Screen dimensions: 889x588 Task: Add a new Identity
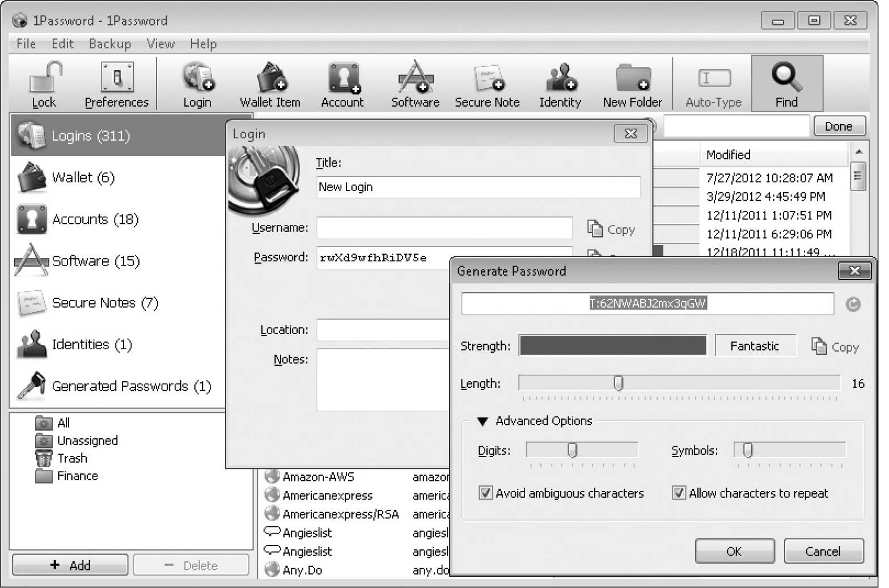coord(560,84)
